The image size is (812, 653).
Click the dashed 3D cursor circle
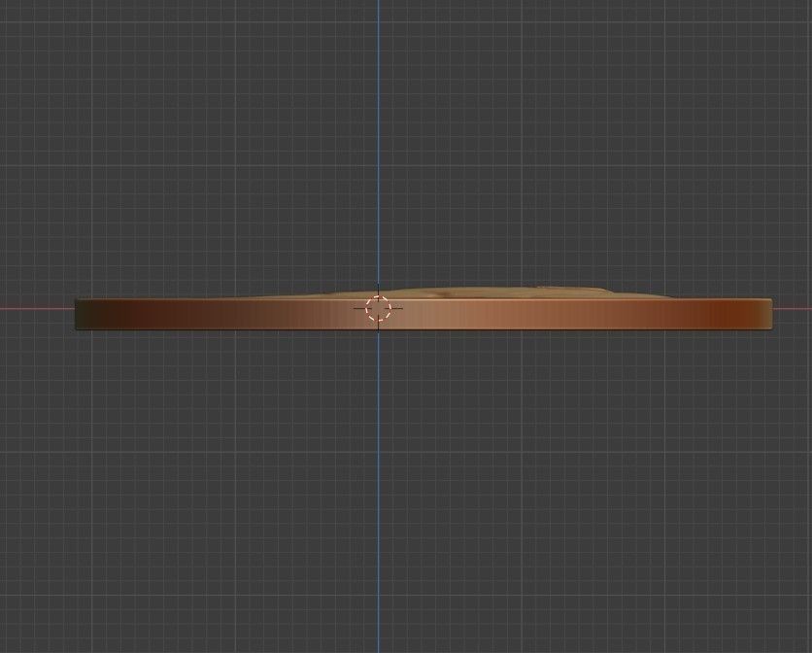click(379, 308)
